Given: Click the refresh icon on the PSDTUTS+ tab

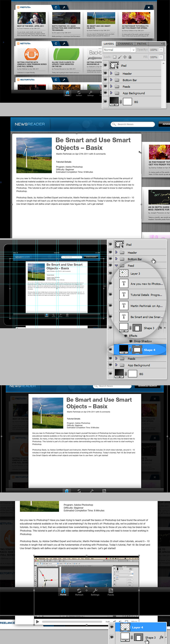Looking at the screenshot, I should click(x=56, y=7).
